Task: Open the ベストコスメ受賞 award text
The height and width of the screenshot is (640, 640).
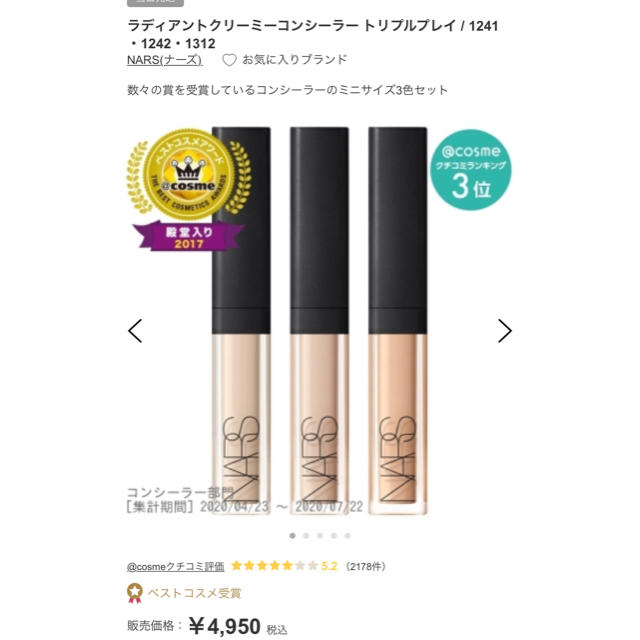Action: pos(194,593)
